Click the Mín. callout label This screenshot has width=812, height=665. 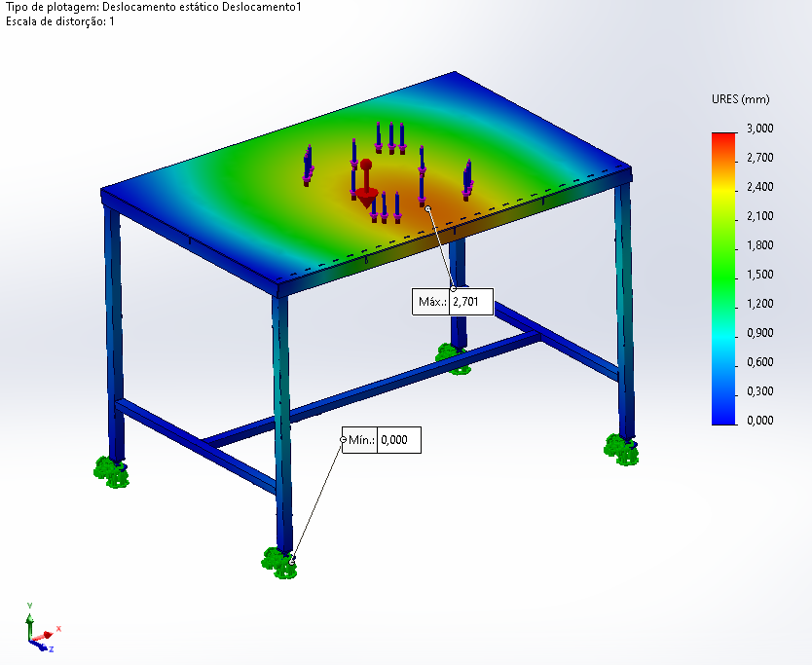click(x=361, y=440)
